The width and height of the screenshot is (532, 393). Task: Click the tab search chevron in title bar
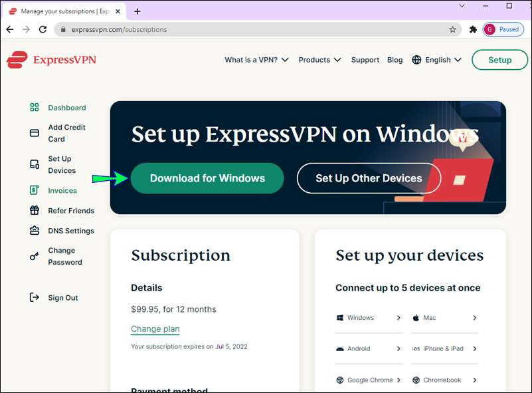462,6
